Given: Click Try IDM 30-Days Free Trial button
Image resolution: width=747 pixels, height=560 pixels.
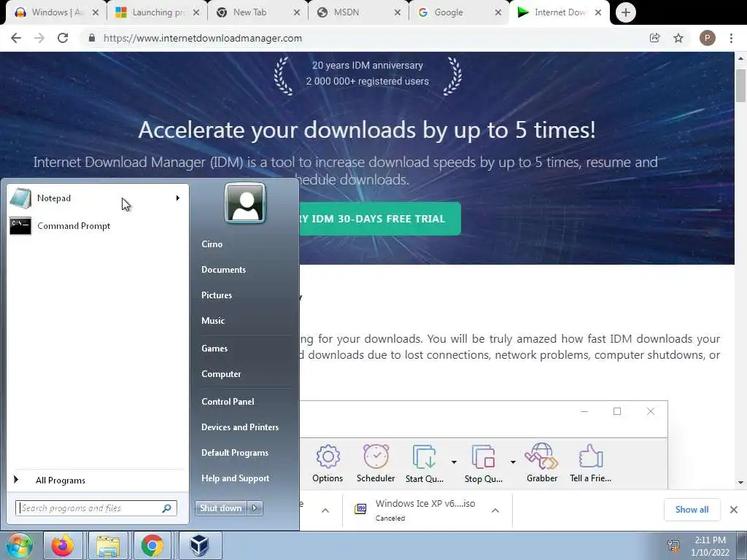Looking at the screenshot, I should pos(379,219).
